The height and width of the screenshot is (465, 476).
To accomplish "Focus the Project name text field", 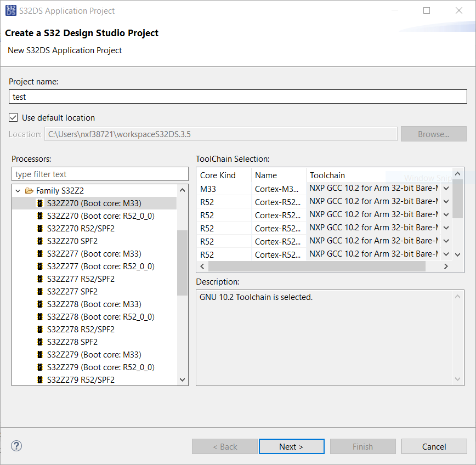I will (x=238, y=97).
